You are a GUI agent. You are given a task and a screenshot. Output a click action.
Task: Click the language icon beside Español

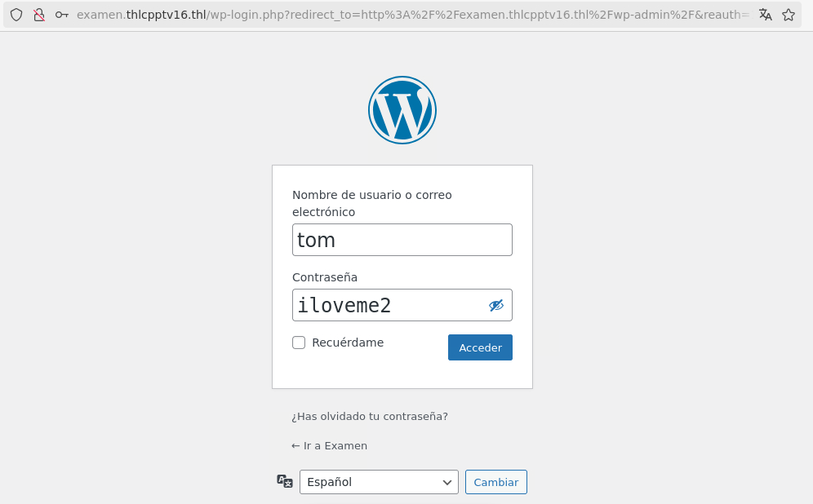pos(285,481)
